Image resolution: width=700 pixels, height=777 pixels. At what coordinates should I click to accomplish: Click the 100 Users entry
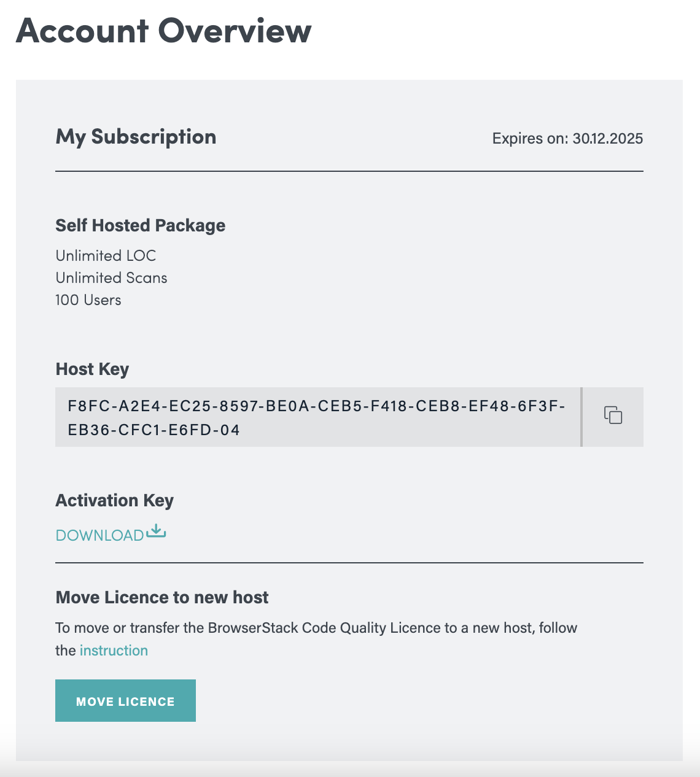[x=88, y=300]
